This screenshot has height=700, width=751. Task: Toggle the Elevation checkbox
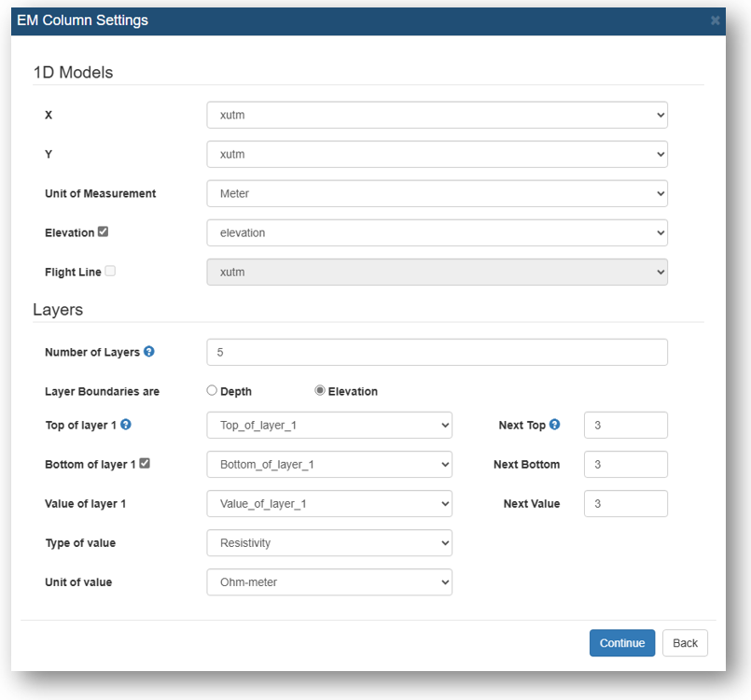(x=103, y=231)
